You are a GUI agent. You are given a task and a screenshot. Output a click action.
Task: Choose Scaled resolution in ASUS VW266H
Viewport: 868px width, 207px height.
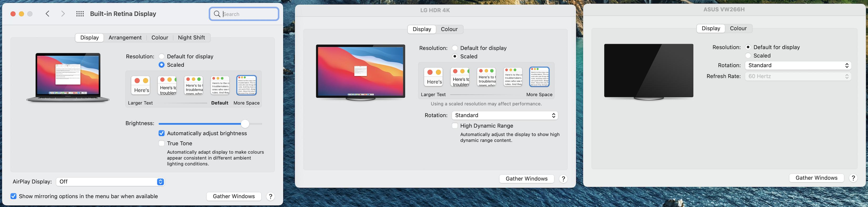[748, 56]
